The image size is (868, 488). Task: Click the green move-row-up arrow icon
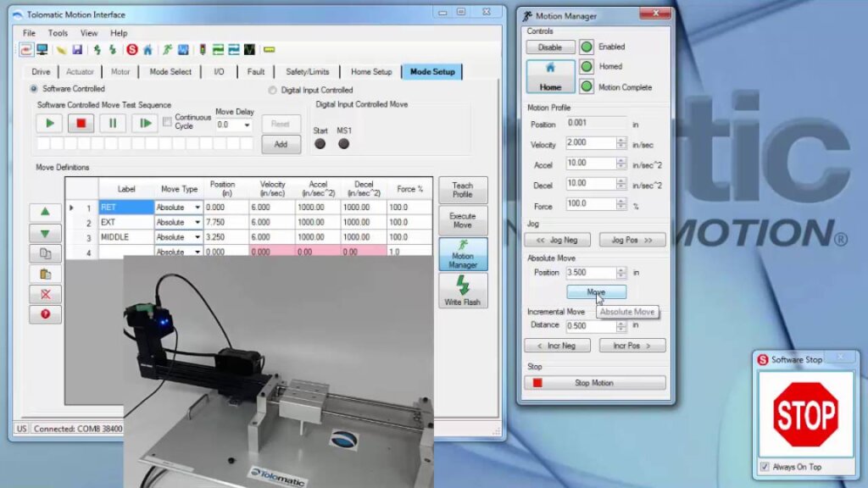click(x=45, y=212)
